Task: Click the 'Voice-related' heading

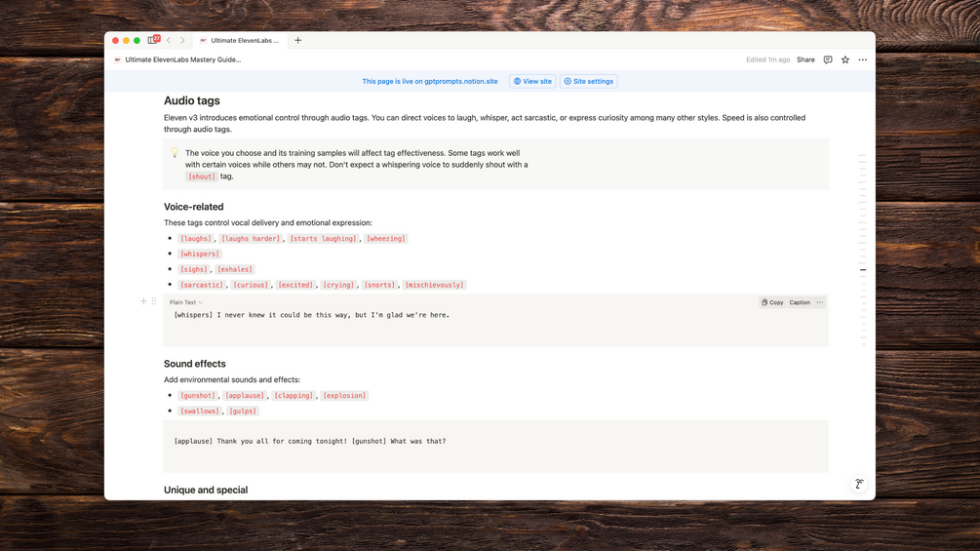Action: click(194, 207)
